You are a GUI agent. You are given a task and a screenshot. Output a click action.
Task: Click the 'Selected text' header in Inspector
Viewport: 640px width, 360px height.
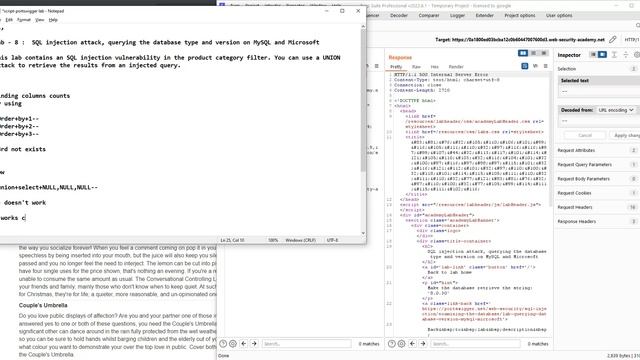point(598,81)
